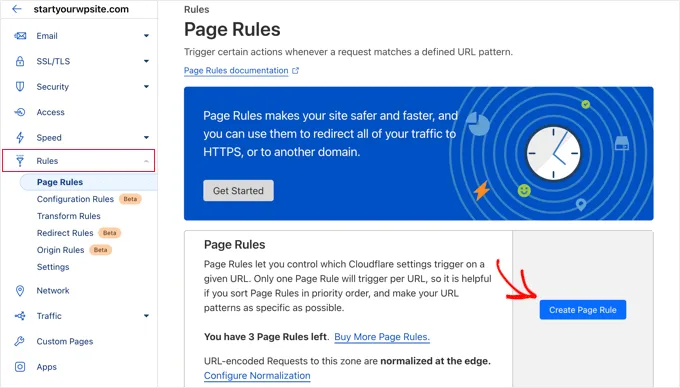Open the Security section
680x388 pixels.
(x=52, y=87)
